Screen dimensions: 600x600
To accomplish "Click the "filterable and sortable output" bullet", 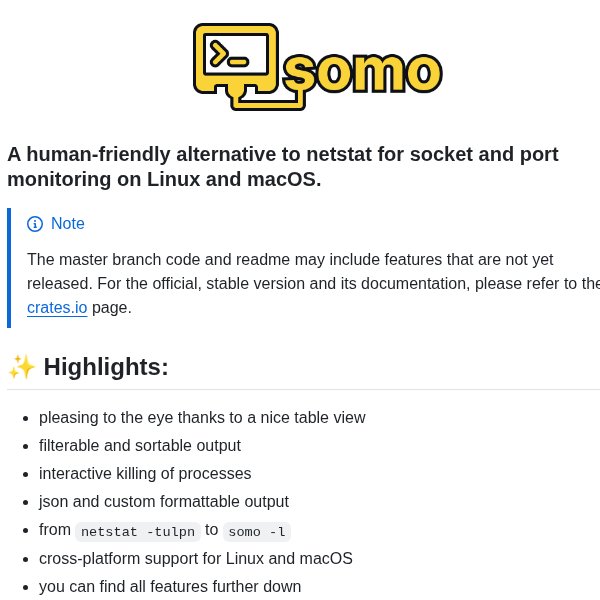I will coord(140,446).
